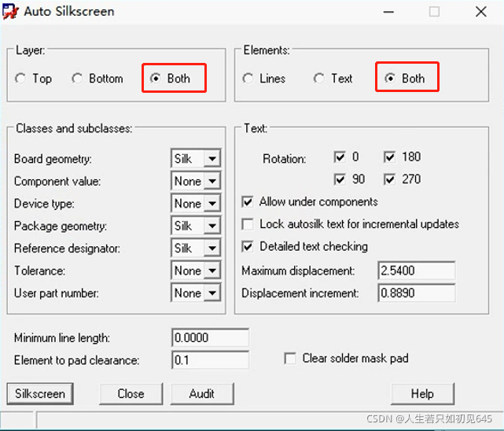Select the Bottom layer radio button
The image size is (504, 431).
point(77,79)
